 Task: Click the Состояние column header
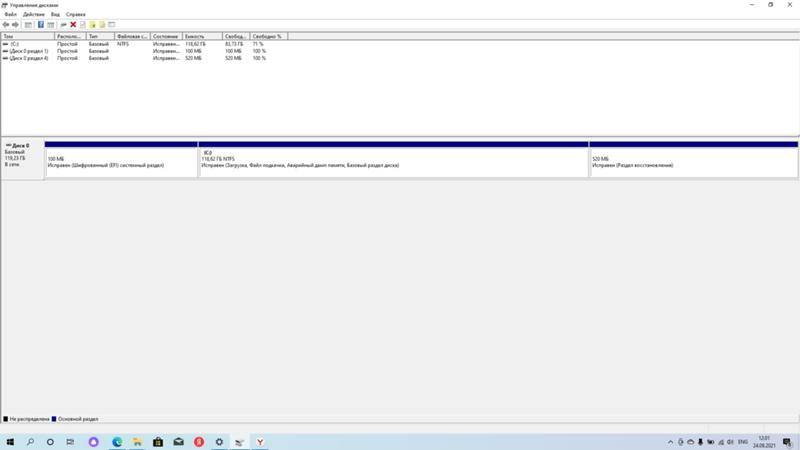click(x=166, y=36)
